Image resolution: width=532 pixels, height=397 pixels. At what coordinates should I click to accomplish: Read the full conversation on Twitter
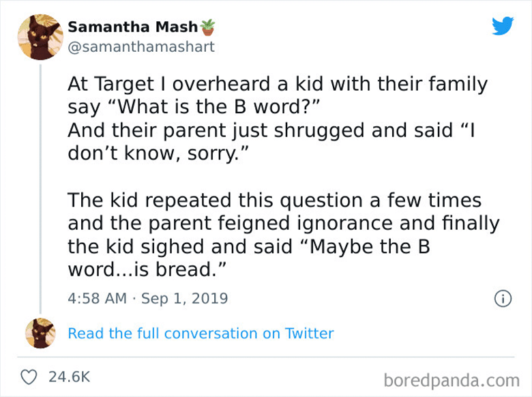tap(201, 334)
